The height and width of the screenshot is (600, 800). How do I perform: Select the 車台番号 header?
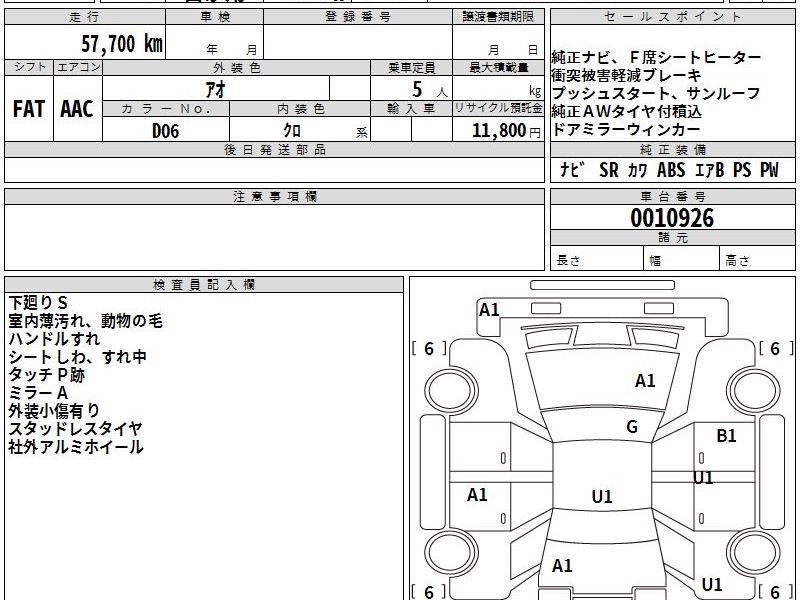(672, 196)
